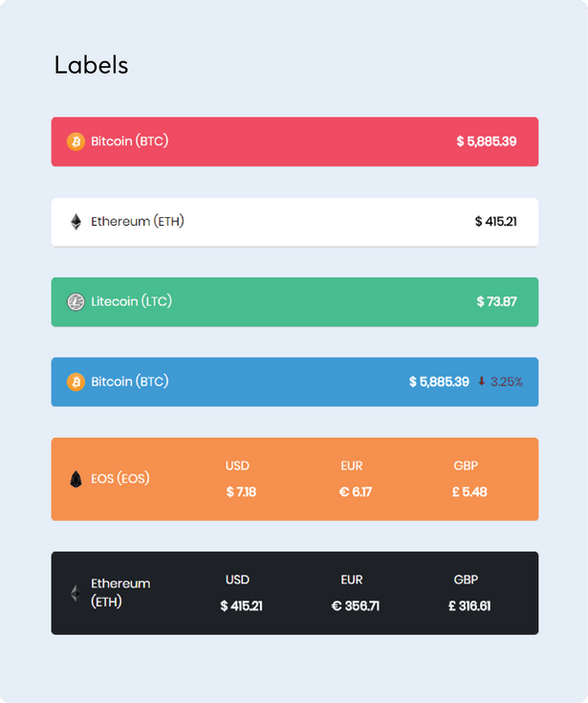Click the $ 73.87 Litecoin price
This screenshot has width=588, height=703.
(496, 301)
